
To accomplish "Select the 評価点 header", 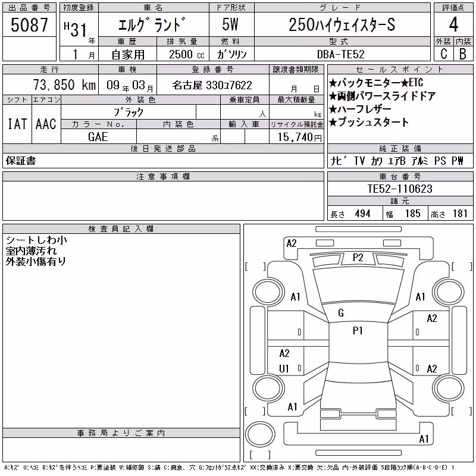I will [453, 8].
